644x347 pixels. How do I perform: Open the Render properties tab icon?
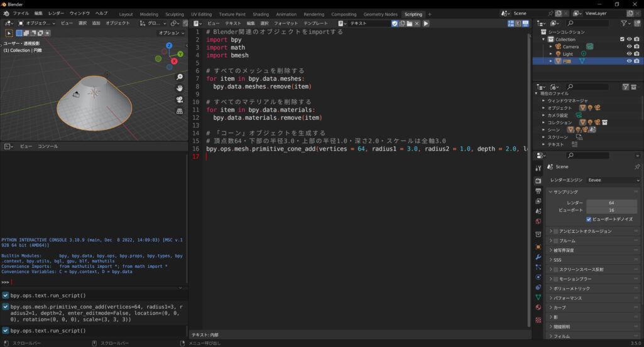(538, 181)
